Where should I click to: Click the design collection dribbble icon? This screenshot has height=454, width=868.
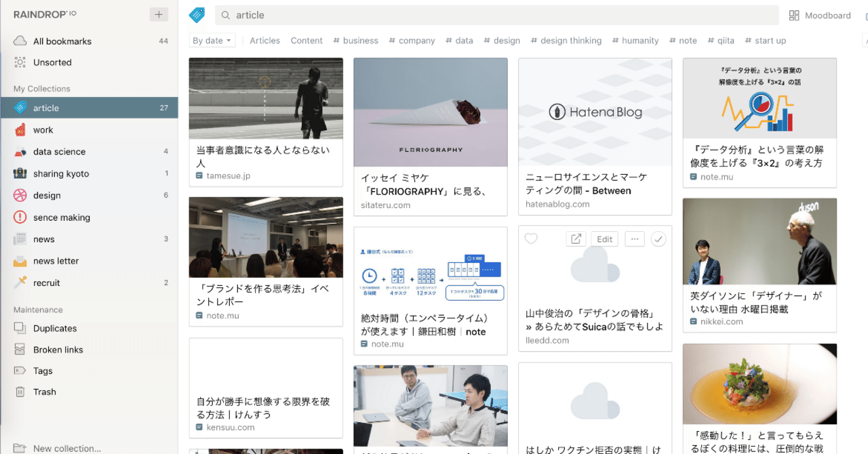[20, 195]
